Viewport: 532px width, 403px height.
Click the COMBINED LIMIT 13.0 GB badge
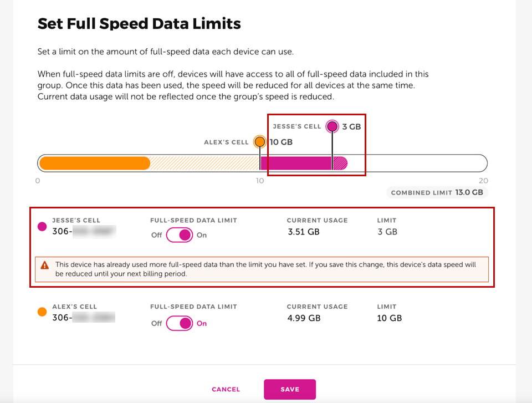pos(437,192)
